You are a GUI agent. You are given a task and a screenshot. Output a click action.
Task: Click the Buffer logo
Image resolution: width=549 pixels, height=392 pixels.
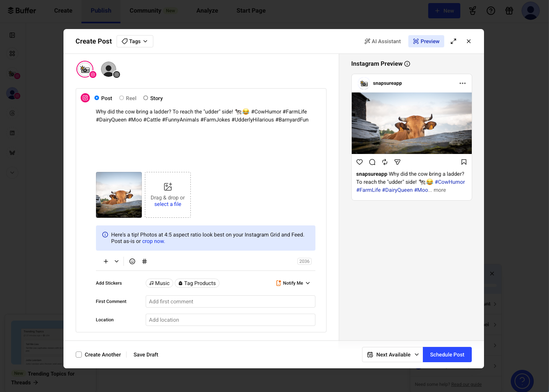21,10
